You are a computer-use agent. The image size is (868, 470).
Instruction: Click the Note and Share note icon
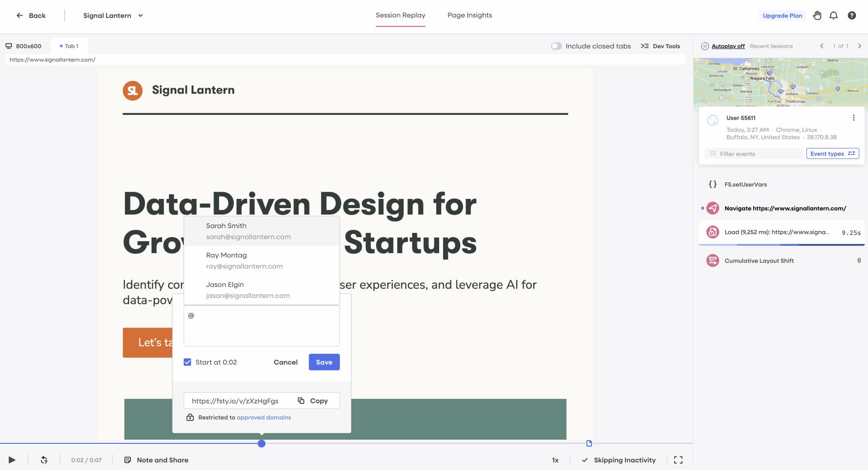click(128, 460)
